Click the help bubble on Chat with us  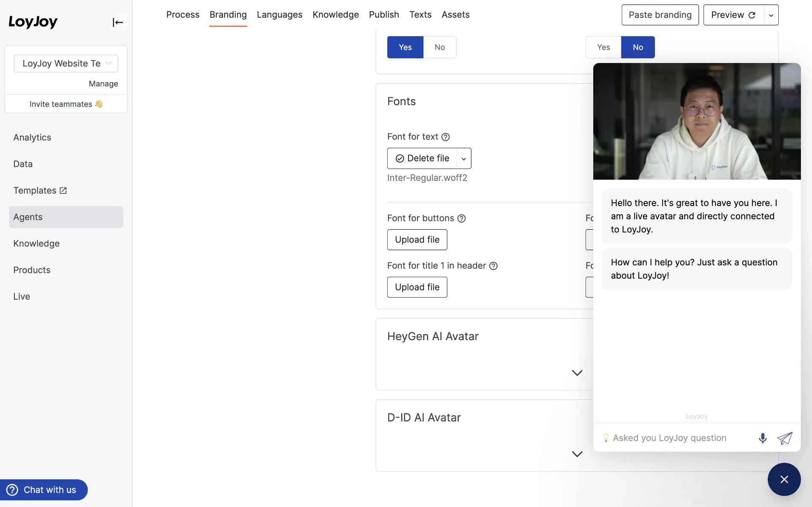click(x=12, y=490)
